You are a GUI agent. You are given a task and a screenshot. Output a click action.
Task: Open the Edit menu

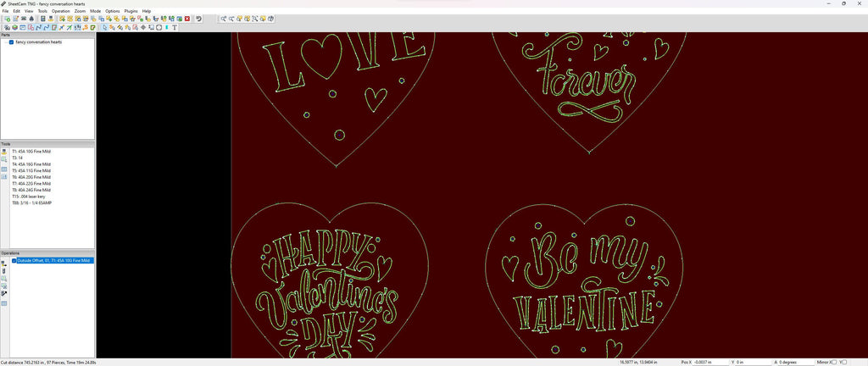pos(17,11)
